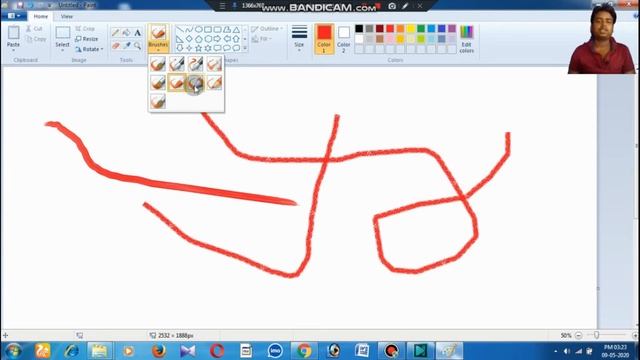The height and width of the screenshot is (360, 640).
Task: Open the shape Outline dropdown
Action: (x=267, y=29)
